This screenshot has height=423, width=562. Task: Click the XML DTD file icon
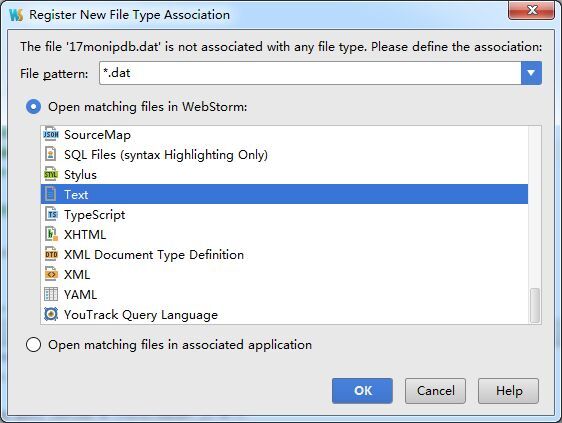click(51, 254)
